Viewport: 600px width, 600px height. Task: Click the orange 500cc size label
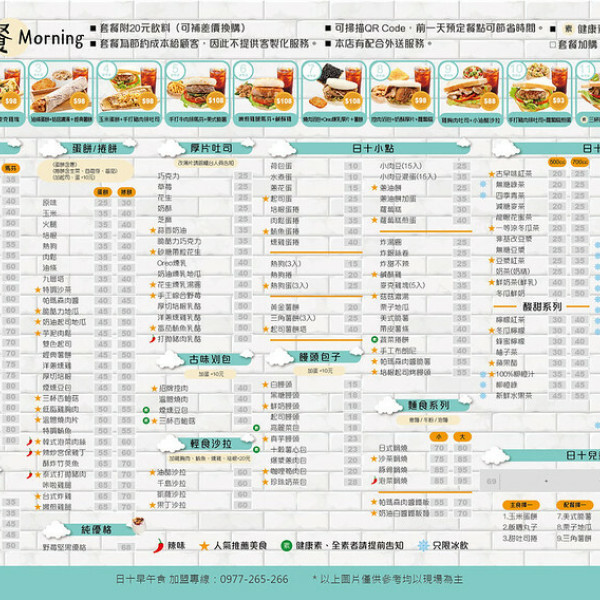557,162
